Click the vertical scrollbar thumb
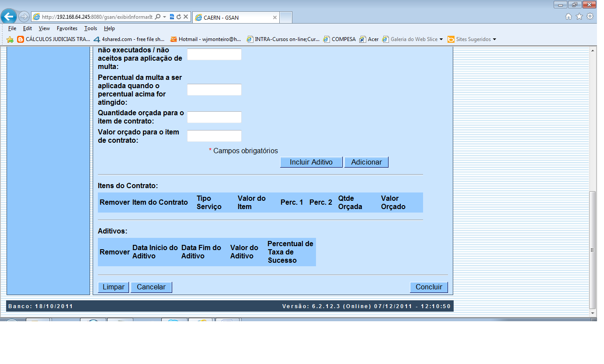The height and width of the screenshot is (364, 604). point(593,250)
